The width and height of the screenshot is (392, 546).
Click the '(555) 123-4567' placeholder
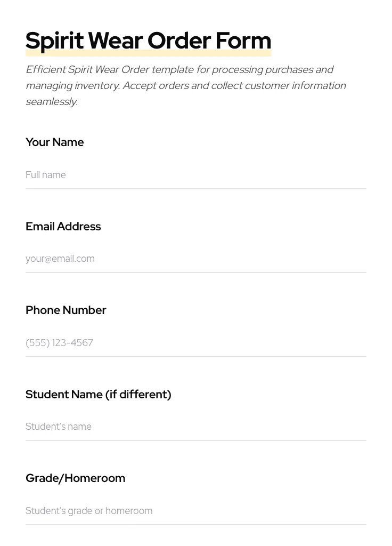pyautogui.click(x=59, y=343)
